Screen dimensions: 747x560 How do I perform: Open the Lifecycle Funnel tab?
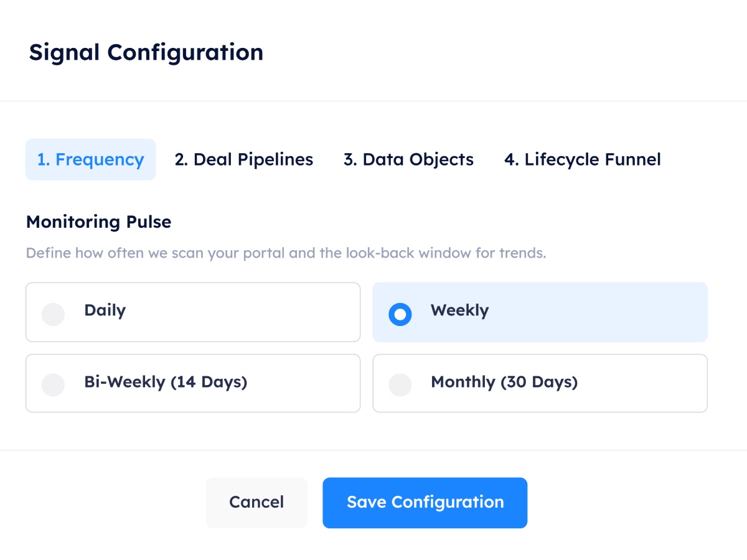(582, 160)
